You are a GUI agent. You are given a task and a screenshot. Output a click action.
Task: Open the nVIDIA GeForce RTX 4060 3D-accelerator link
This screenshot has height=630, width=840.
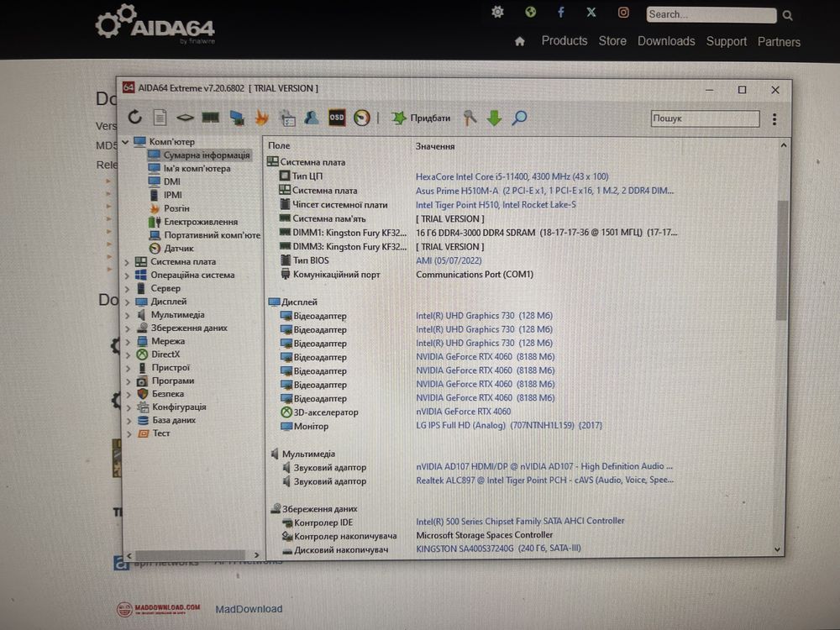tap(464, 412)
